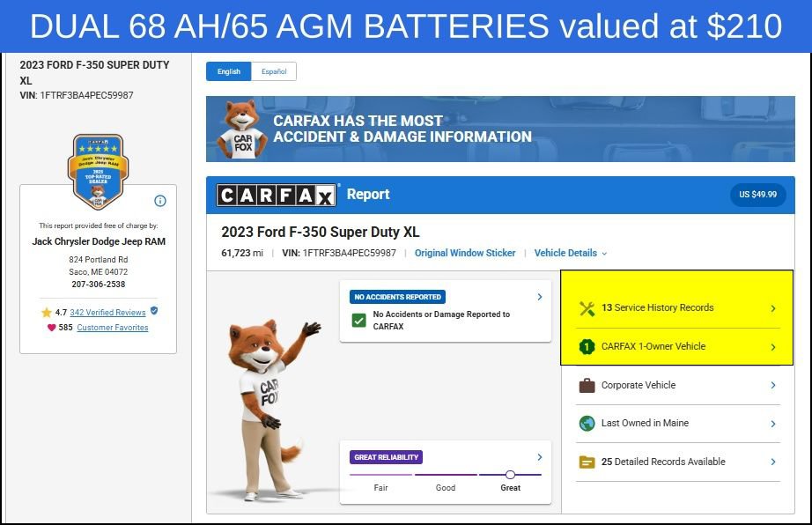Click the reliability slider marker at Great

(510, 474)
